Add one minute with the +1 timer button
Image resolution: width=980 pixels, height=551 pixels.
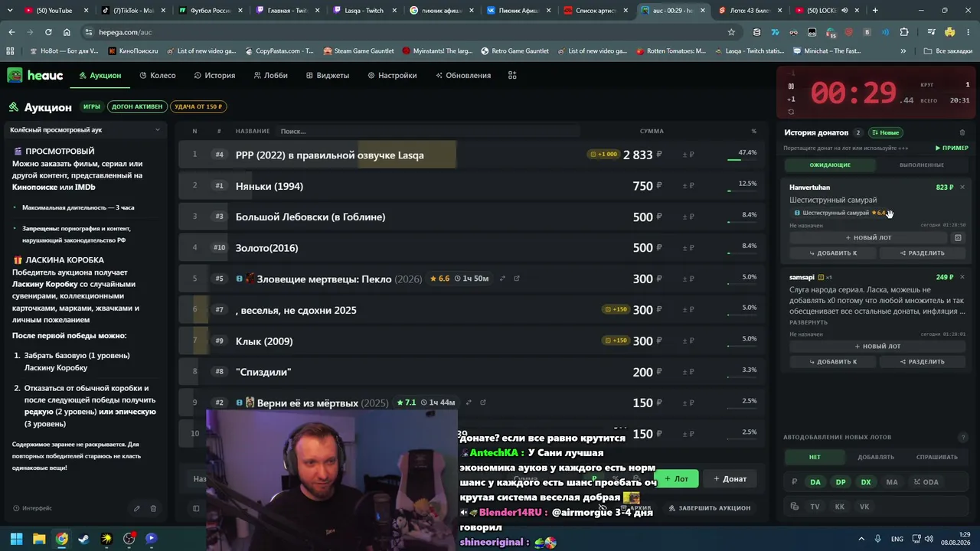(x=791, y=99)
